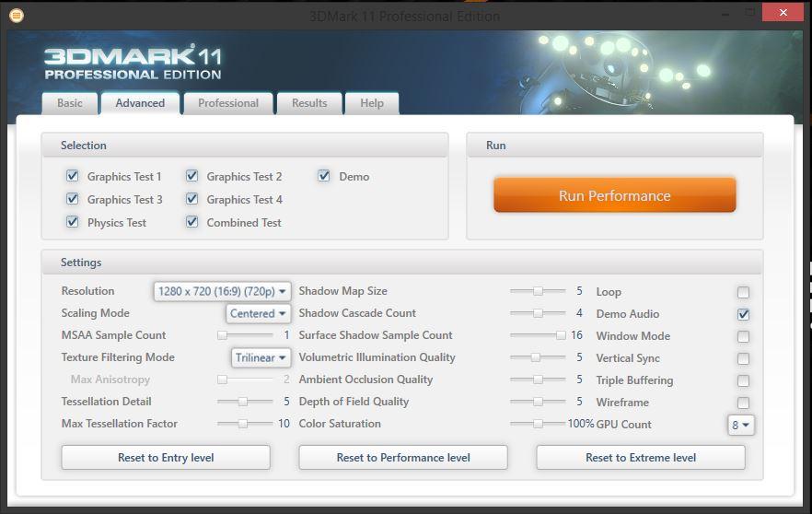The image size is (812, 514).
Task: Click the Color Saturation 100% value
Action: (x=581, y=424)
